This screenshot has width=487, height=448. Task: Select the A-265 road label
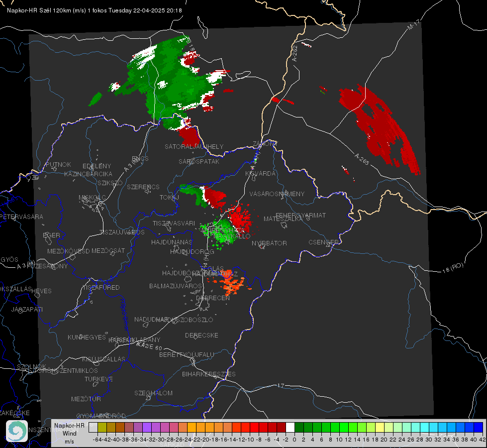click(362, 159)
